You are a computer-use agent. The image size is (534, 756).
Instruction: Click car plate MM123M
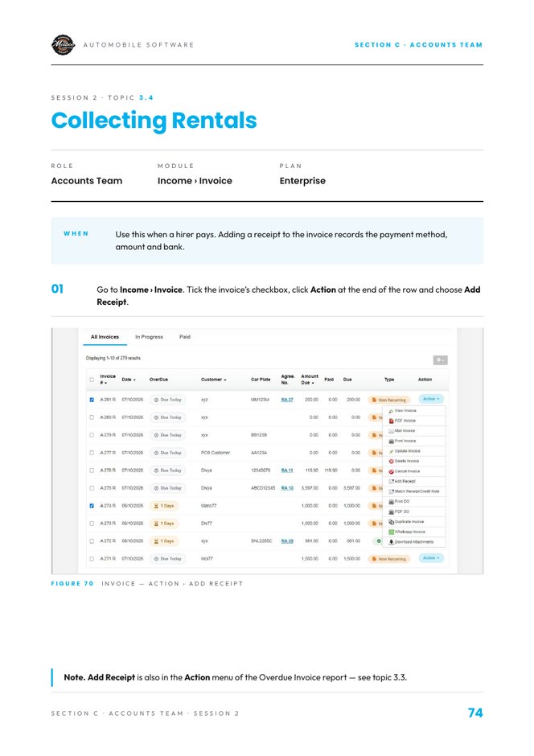pos(261,400)
